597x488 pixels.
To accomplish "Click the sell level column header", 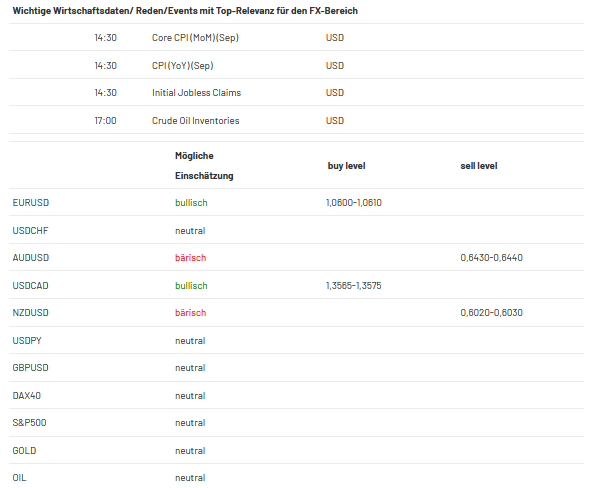I will click(x=479, y=166).
